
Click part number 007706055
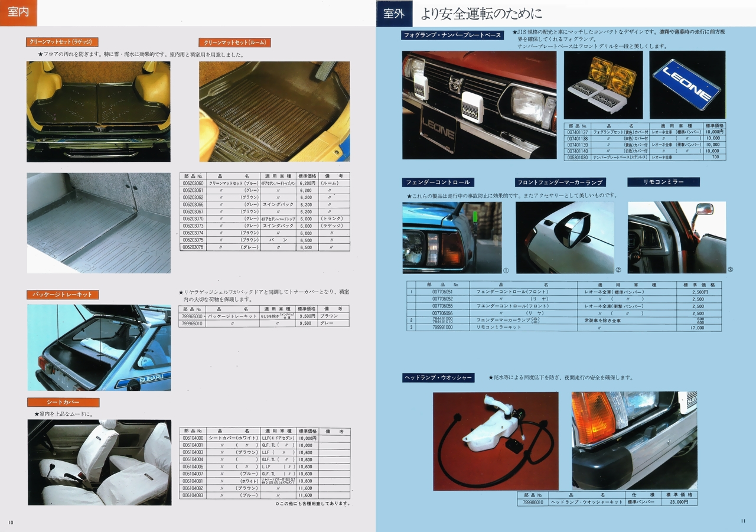pyautogui.click(x=442, y=306)
